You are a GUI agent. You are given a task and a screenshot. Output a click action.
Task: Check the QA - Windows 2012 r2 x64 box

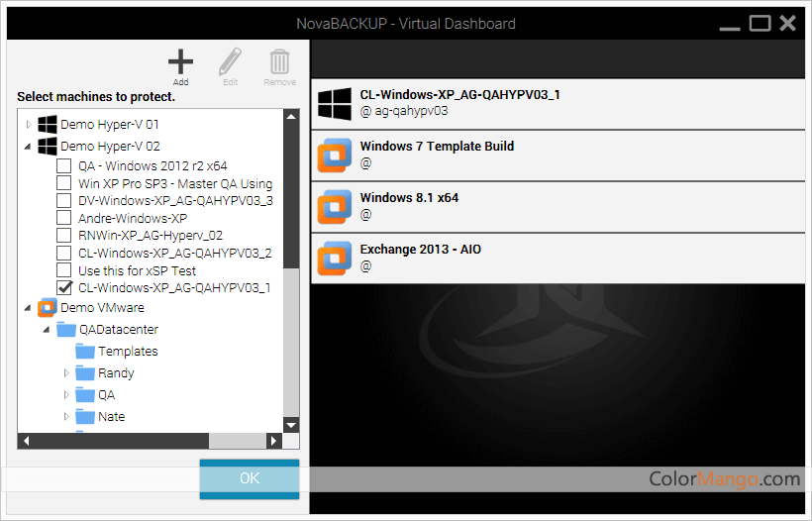click(x=64, y=166)
